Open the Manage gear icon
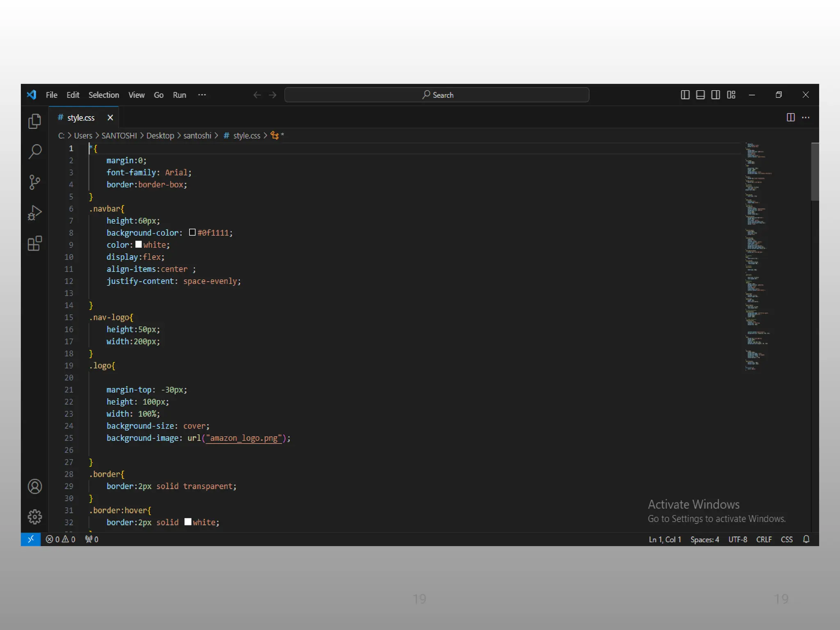The height and width of the screenshot is (630, 840). [35, 517]
